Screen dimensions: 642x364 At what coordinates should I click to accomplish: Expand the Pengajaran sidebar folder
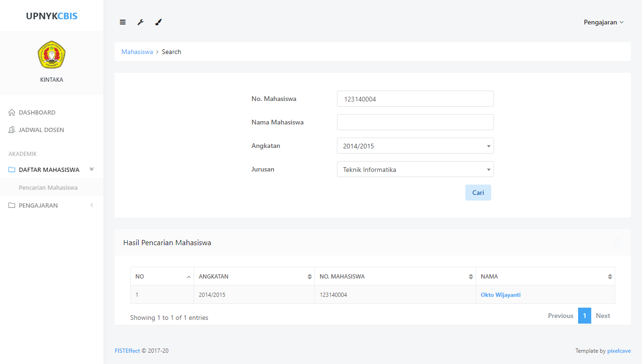(x=38, y=206)
